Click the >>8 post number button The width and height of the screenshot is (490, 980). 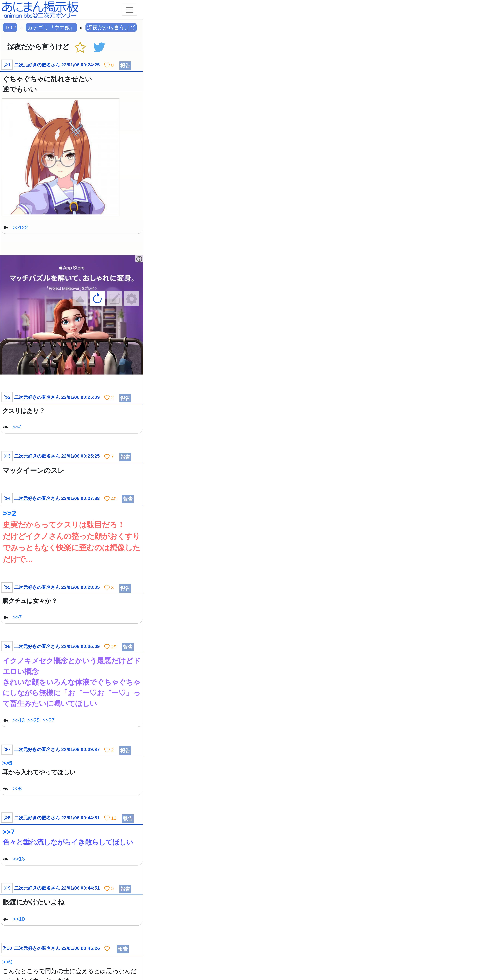7,818
